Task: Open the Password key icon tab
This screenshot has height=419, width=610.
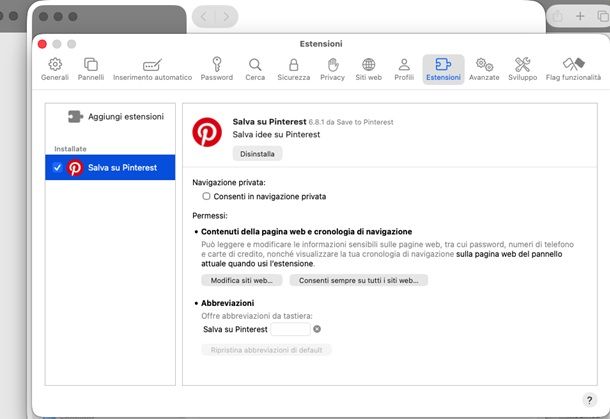Action: (216, 69)
